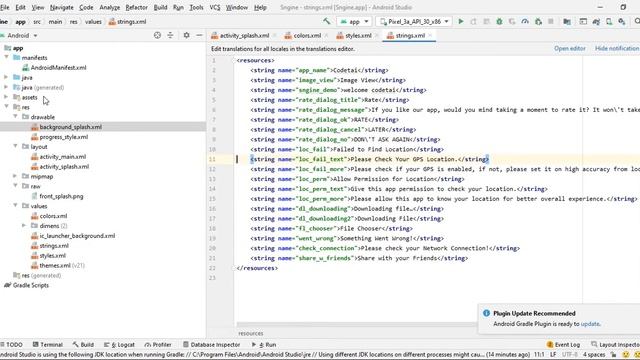Click the values breadcrumb in navigation bar
Viewport: 640px width, 360px height.
click(93, 22)
